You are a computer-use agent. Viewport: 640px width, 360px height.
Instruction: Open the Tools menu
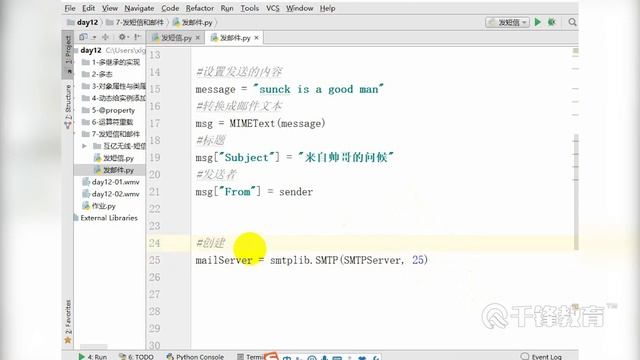pos(249,8)
